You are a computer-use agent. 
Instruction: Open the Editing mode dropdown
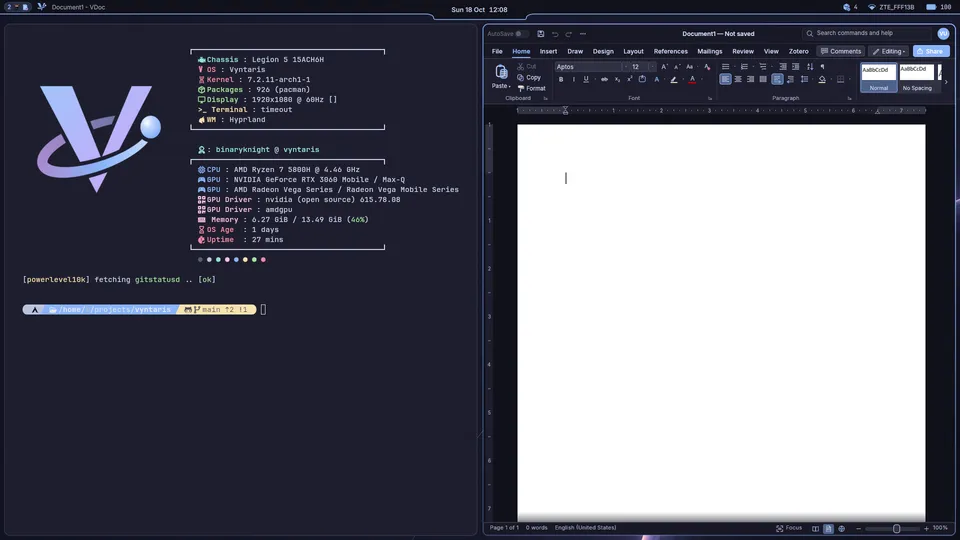[x=888, y=51]
